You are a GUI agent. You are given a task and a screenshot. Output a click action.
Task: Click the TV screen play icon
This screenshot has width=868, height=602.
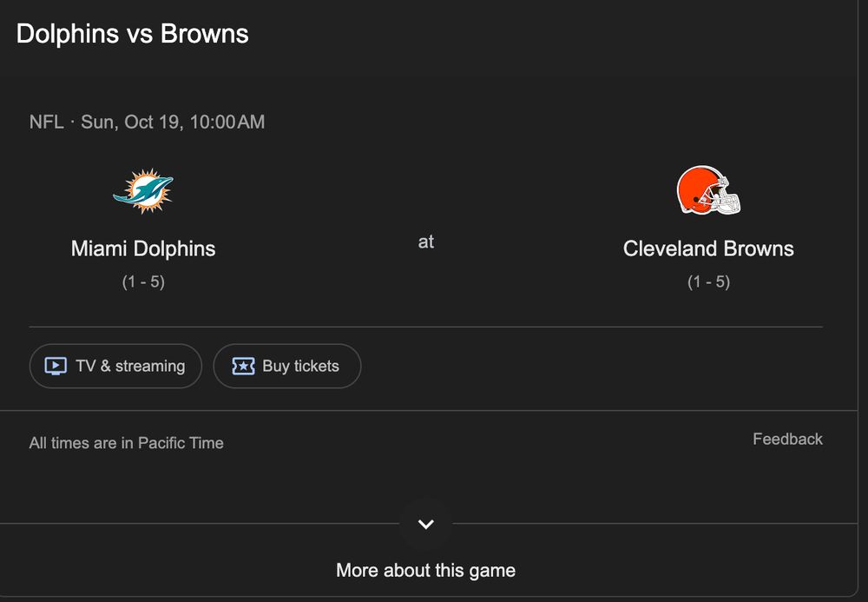(x=56, y=366)
